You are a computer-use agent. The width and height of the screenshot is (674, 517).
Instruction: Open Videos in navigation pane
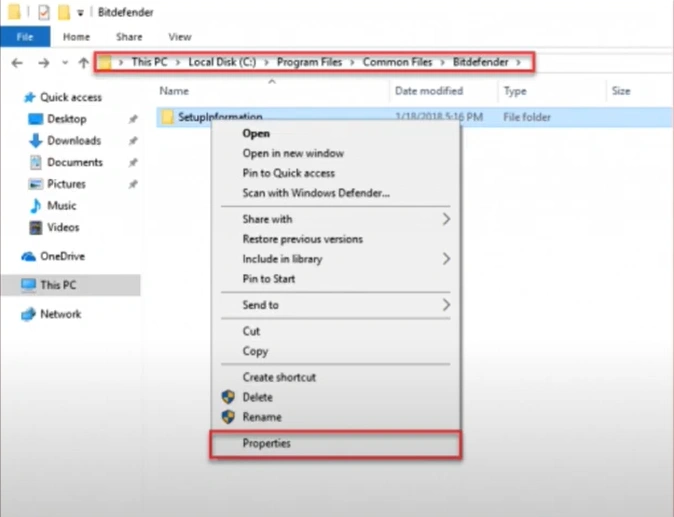pyautogui.click(x=63, y=227)
